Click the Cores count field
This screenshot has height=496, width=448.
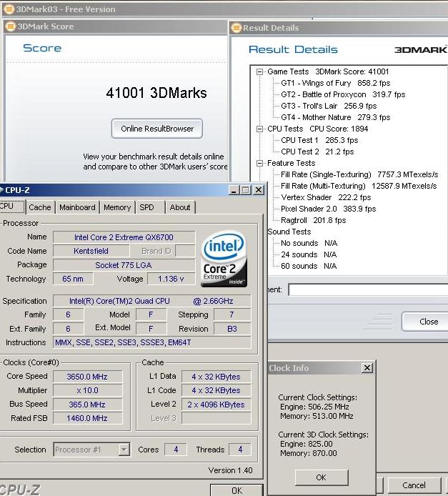pyautogui.click(x=176, y=450)
